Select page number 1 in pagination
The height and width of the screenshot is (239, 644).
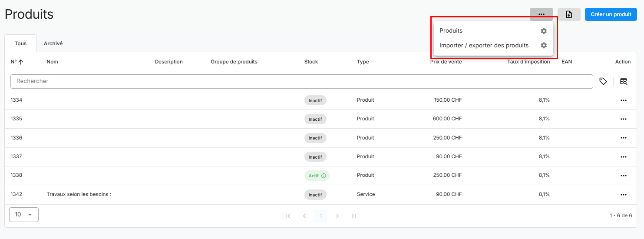(321, 216)
